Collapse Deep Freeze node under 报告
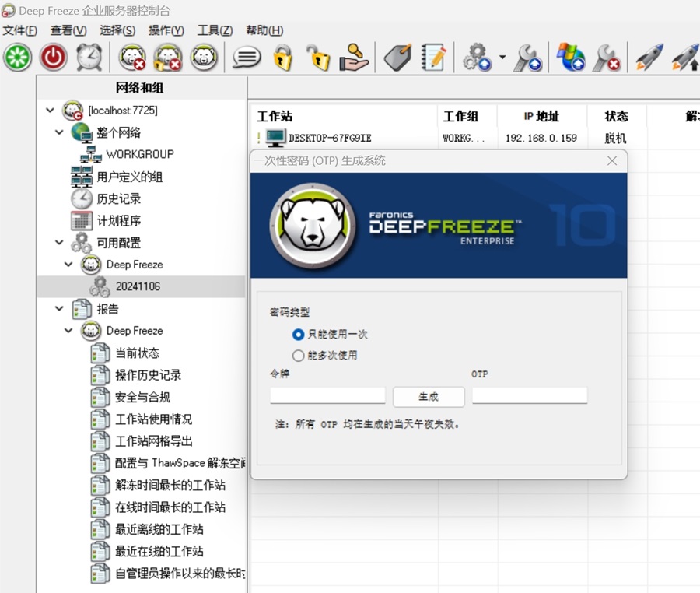Image resolution: width=700 pixels, height=593 pixels. [x=68, y=331]
